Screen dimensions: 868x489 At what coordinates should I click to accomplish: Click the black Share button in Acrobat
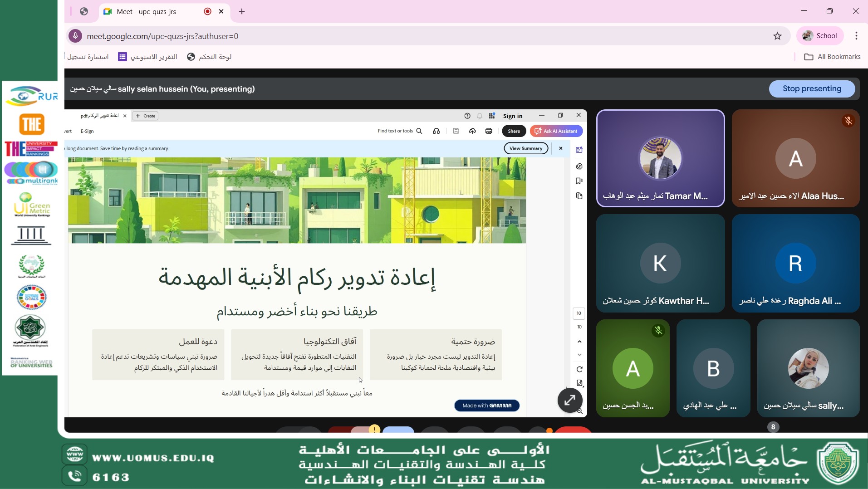(514, 131)
